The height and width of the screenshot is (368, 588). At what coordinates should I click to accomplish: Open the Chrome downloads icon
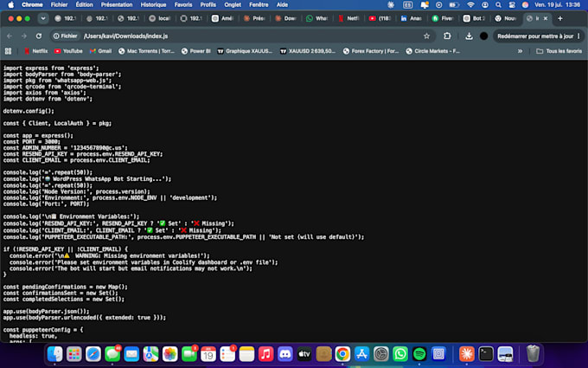(x=469, y=36)
